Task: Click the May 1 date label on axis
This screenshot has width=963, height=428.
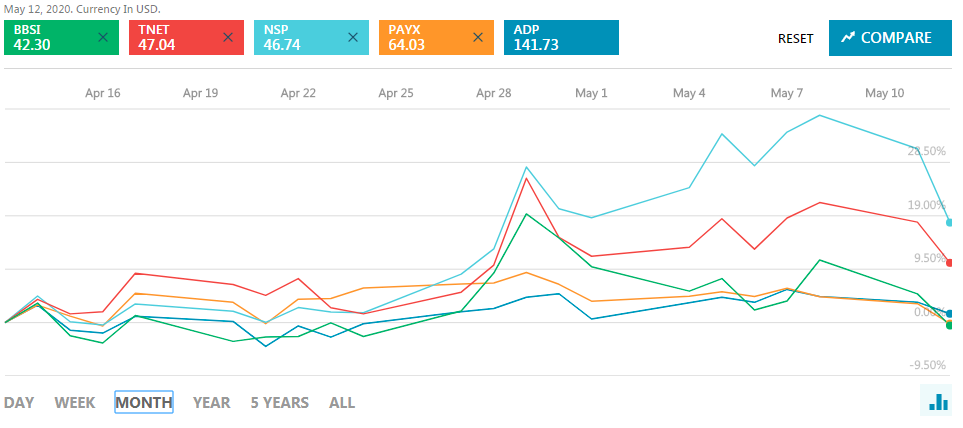Action: (x=591, y=93)
